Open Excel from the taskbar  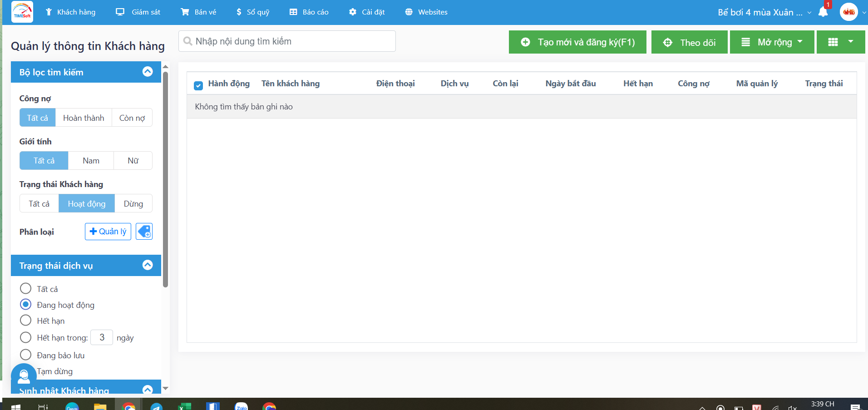pyautogui.click(x=184, y=406)
